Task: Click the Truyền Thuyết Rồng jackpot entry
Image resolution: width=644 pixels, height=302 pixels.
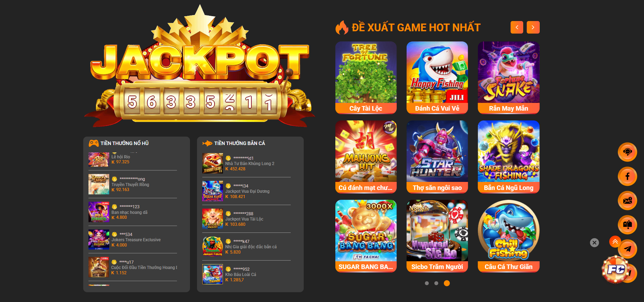Action: (x=133, y=184)
